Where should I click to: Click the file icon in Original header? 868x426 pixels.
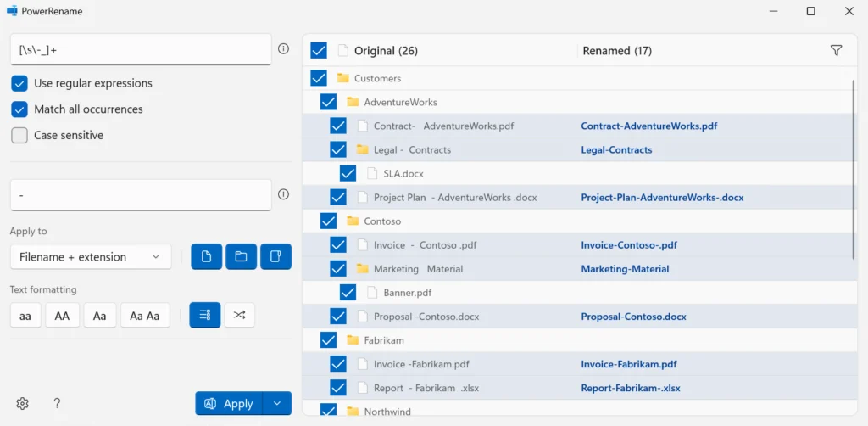(x=343, y=50)
